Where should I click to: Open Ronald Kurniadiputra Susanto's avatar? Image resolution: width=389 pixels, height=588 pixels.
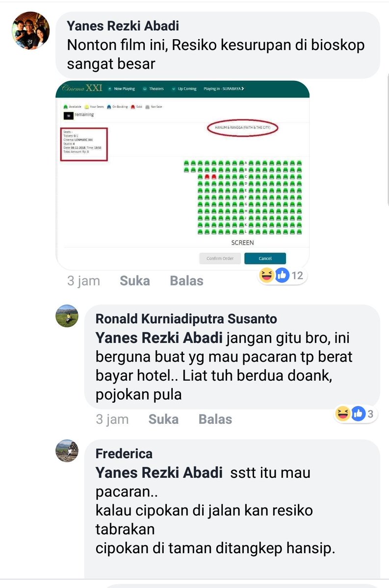click(x=67, y=316)
